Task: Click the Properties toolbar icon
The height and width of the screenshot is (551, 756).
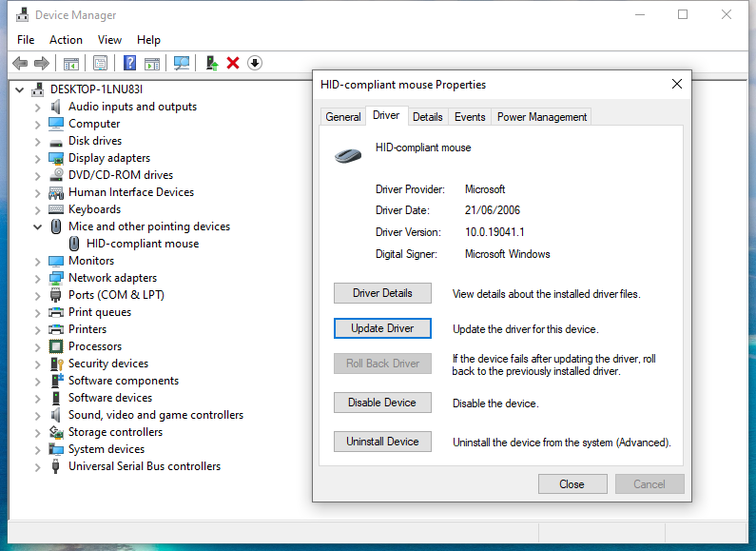Action: (100, 63)
